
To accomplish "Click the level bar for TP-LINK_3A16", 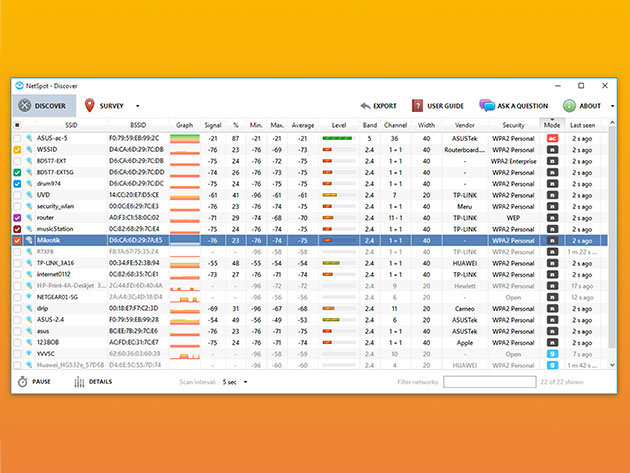I will point(339,263).
